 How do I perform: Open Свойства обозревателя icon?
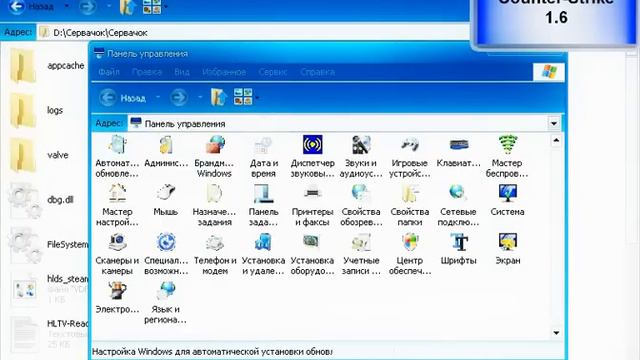click(x=361, y=205)
